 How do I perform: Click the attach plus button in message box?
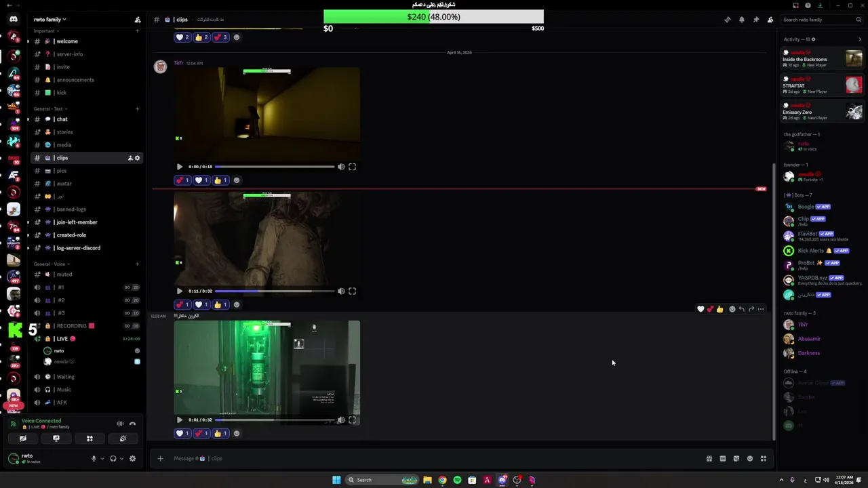pos(161,459)
